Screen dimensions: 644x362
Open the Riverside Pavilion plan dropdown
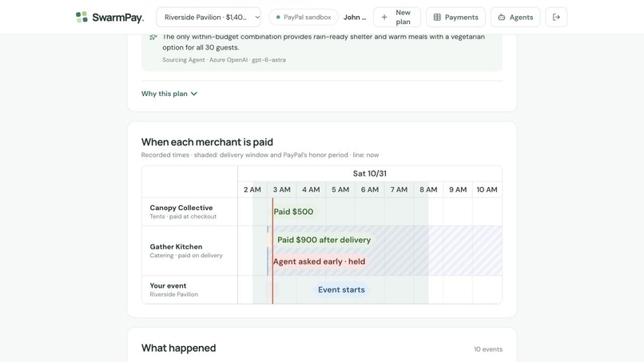[x=209, y=18]
